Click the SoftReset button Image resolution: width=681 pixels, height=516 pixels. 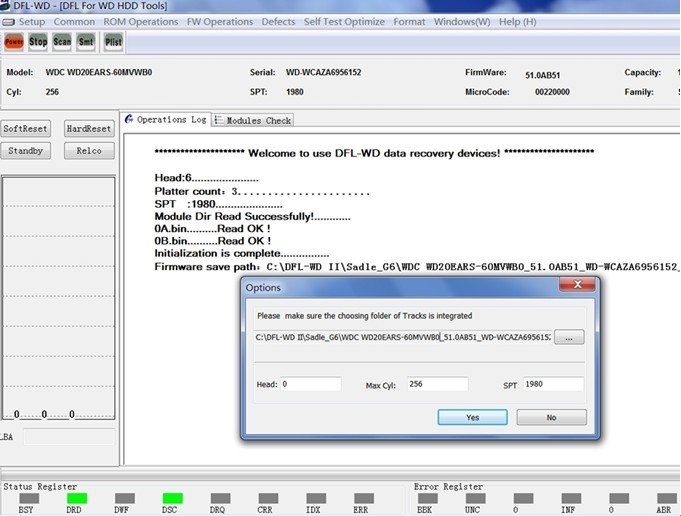[25, 129]
